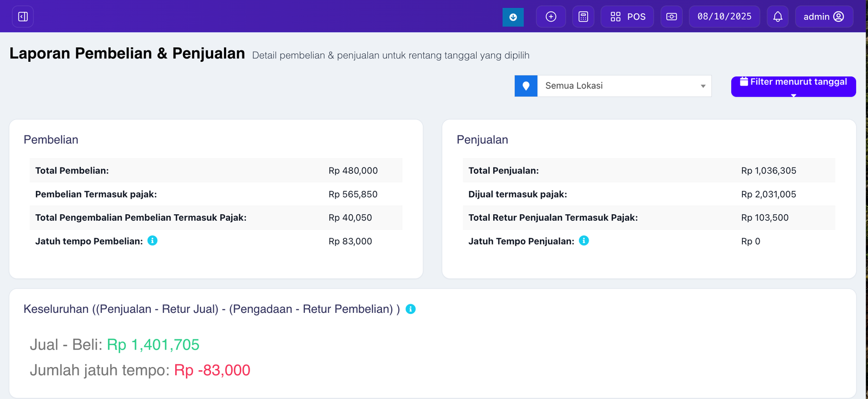Viewport: 868px width, 399px height.
Task: Open the Filter menurut tanggal picker
Action: pyautogui.click(x=793, y=86)
